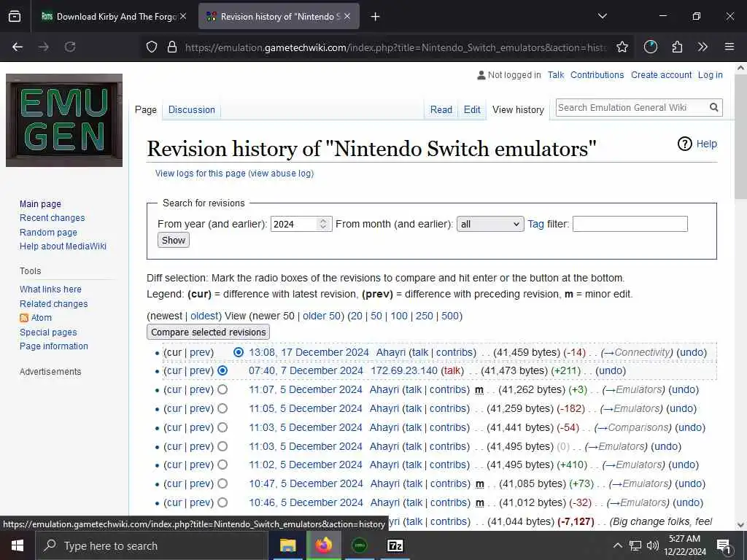Open Windows Start menu
This screenshot has width=747, height=560.
[x=18, y=545]
